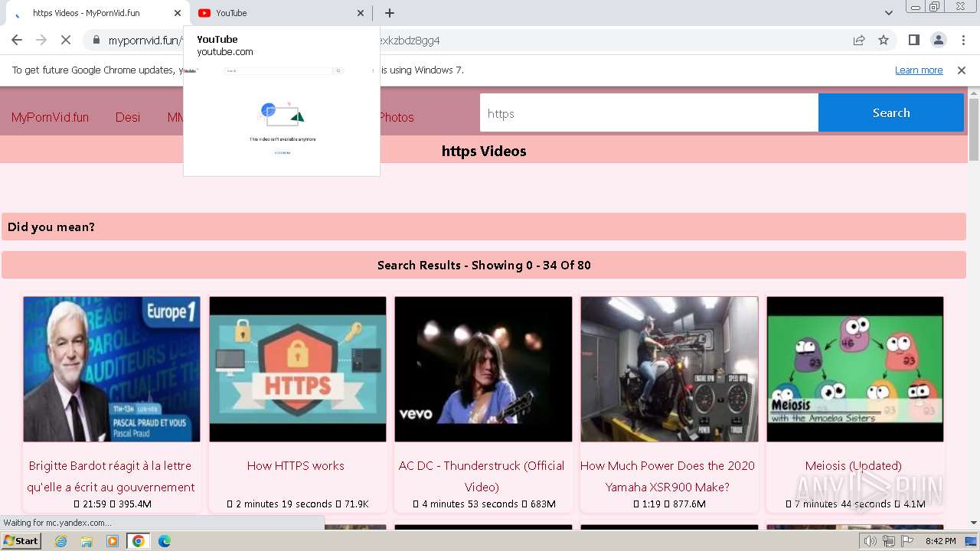Go forward with the browser forward arrow
Image resolution: width=980 pixels, height=551 pixels.
pos(41,40)
